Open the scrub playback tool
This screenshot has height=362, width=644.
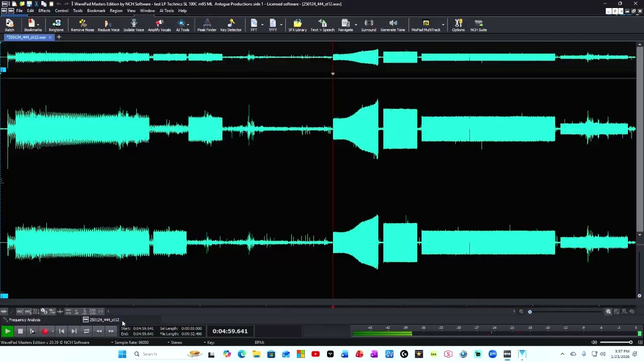coord(32,331)
